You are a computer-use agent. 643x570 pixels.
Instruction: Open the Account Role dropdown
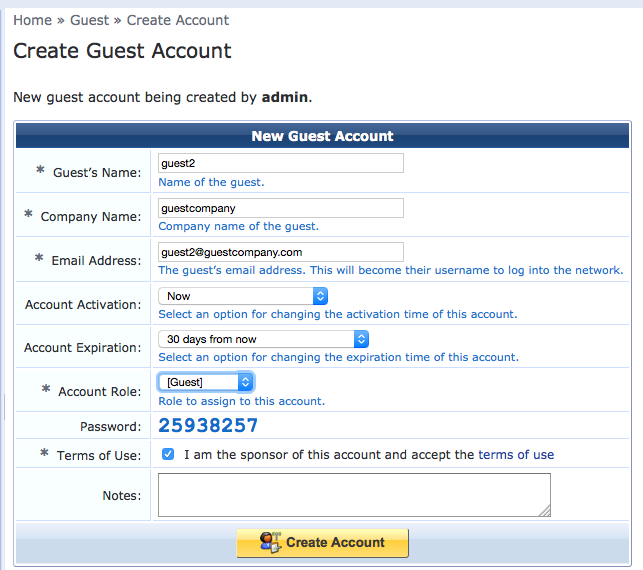click(206, 382)
